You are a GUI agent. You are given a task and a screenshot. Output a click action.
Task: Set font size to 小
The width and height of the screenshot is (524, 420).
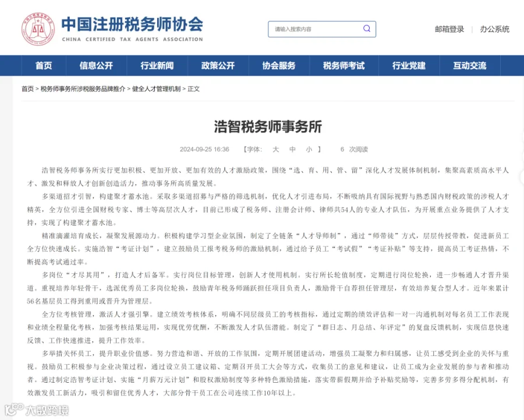click(309, 149)
